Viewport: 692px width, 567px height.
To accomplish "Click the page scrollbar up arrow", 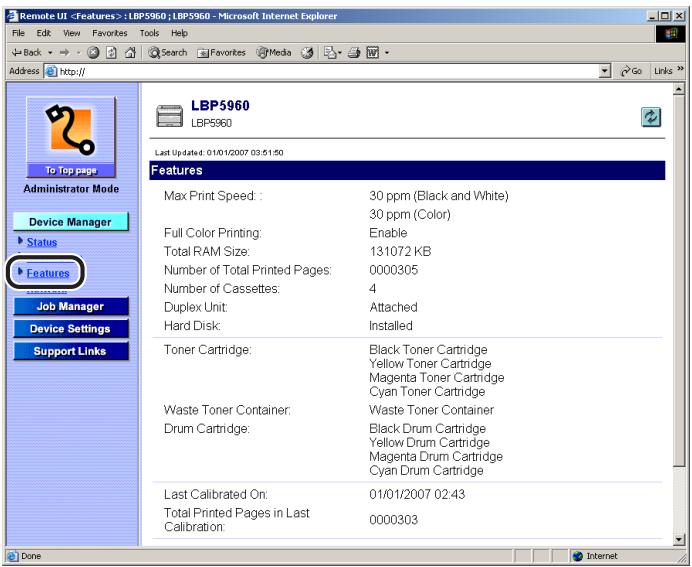I will coord(679,89).
